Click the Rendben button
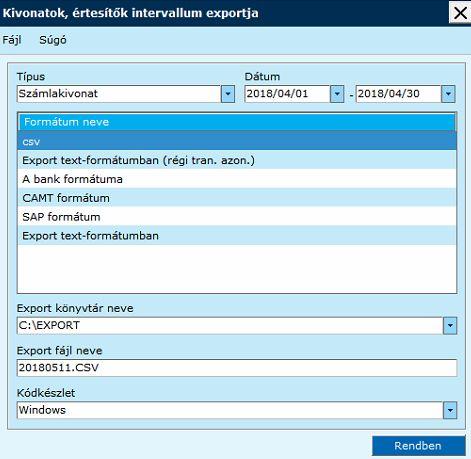Image resolution: width=471 pixels, height=459 pixels. point(419,446)
